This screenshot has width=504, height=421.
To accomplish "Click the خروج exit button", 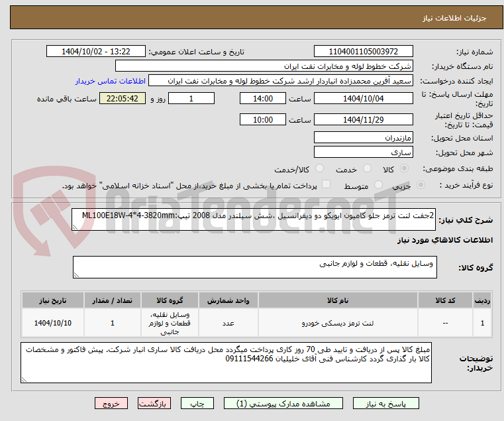I will [x=111, y=403].
